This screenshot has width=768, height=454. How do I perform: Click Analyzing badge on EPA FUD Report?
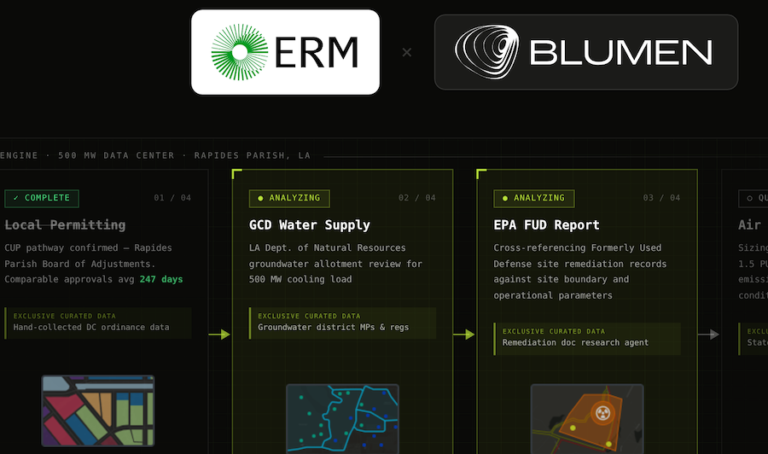(x=534, y=198)
